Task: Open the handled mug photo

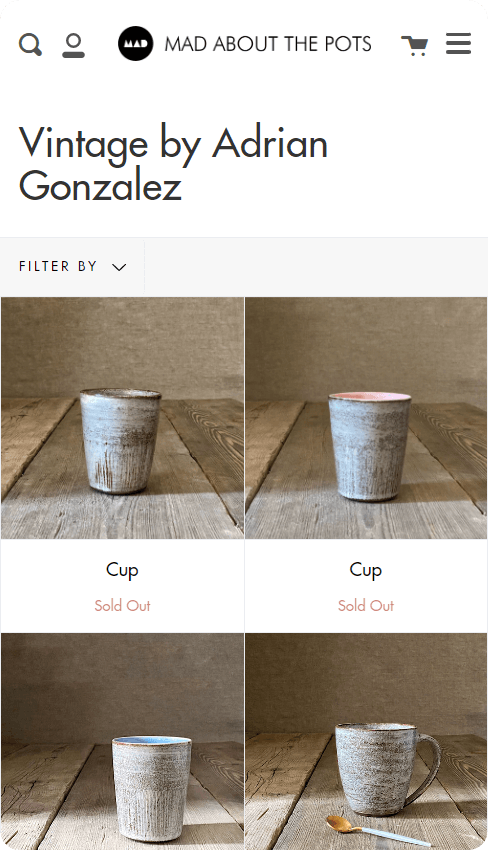Action: point(366,741)
